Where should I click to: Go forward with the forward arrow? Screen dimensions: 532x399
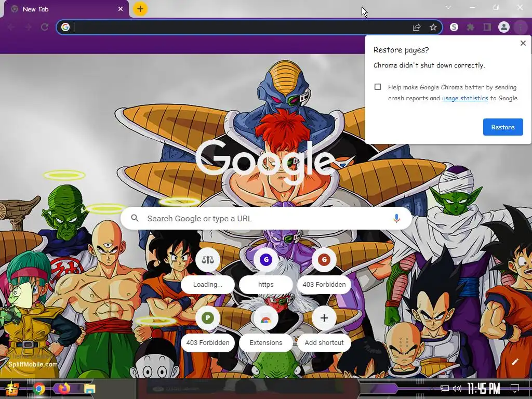click(28, 27)
